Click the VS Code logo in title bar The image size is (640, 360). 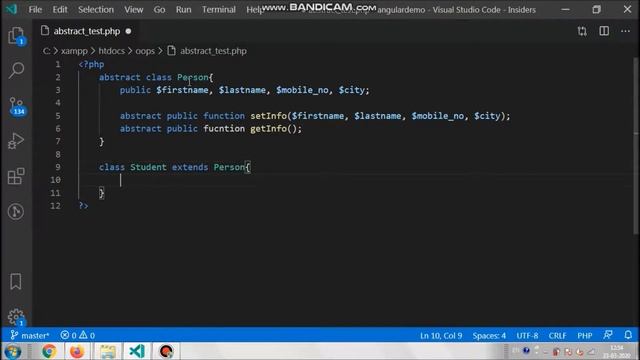click(x=11, y=9)
